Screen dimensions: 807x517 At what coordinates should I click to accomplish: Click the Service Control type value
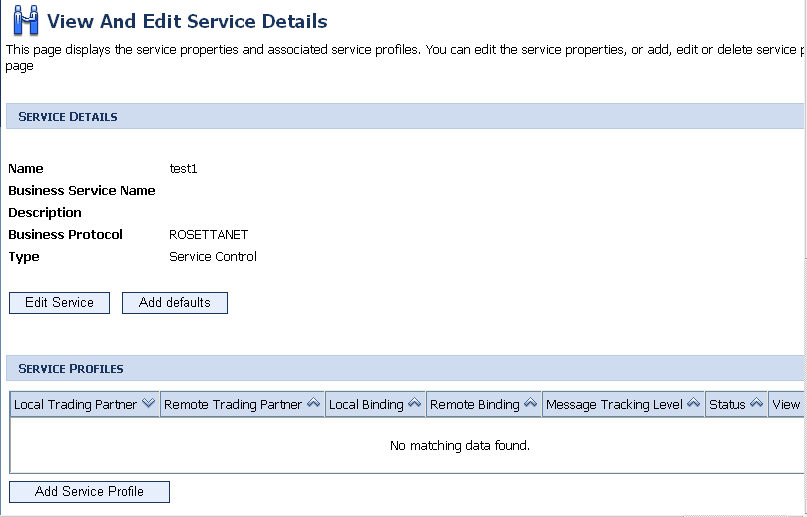[213, 257]
